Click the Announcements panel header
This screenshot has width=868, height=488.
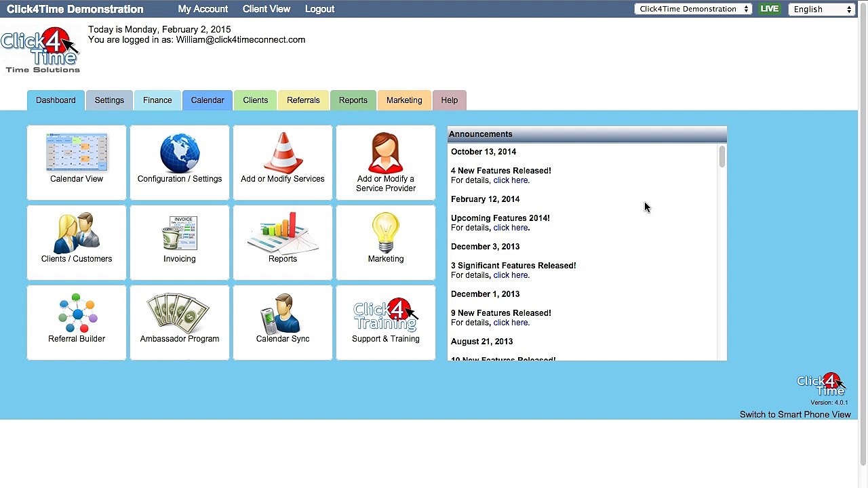click(x=587, y=134)
